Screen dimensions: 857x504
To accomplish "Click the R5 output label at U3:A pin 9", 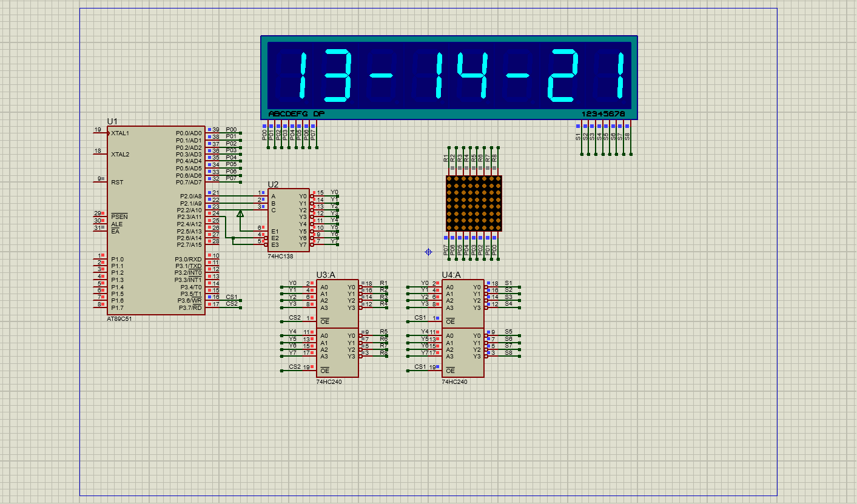I will tap(383, 332).
